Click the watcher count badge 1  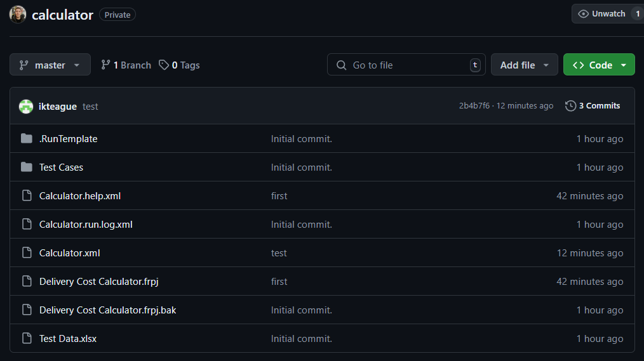click(x=638, y=14)
